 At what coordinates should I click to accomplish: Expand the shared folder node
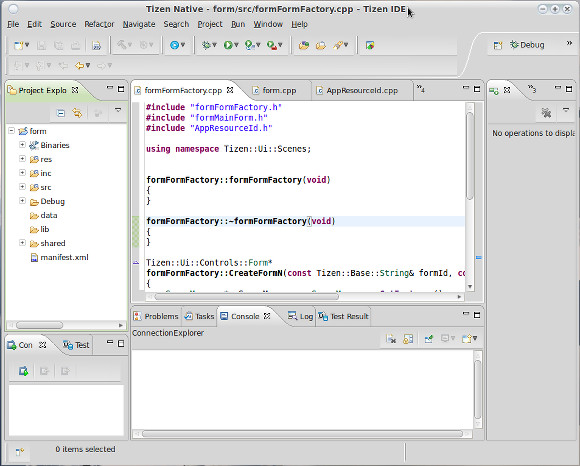[x=22, y=243]
